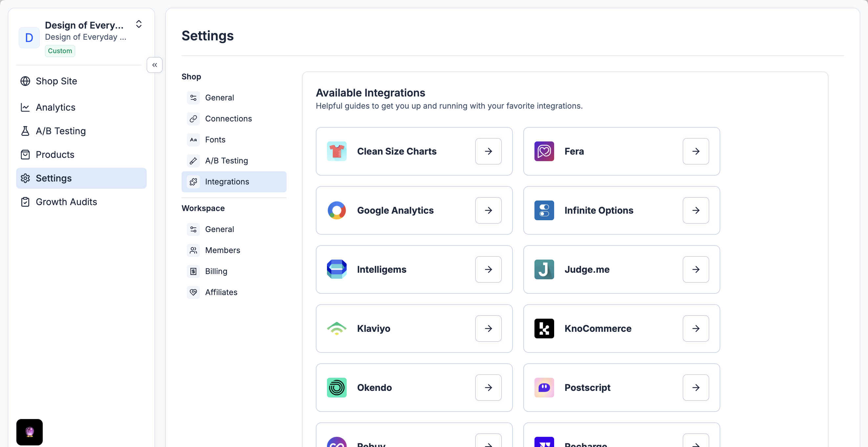Click the Intelligems gem logo

[336, 269]
